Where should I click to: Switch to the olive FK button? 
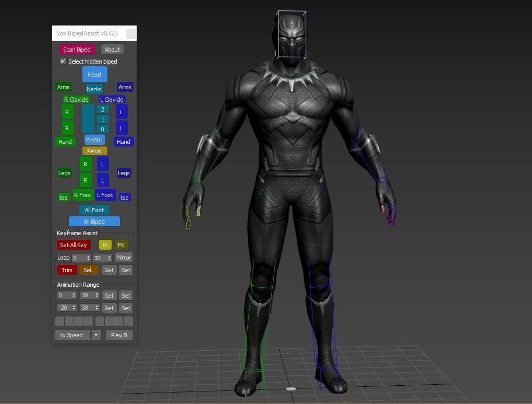[x=121, y=245]
